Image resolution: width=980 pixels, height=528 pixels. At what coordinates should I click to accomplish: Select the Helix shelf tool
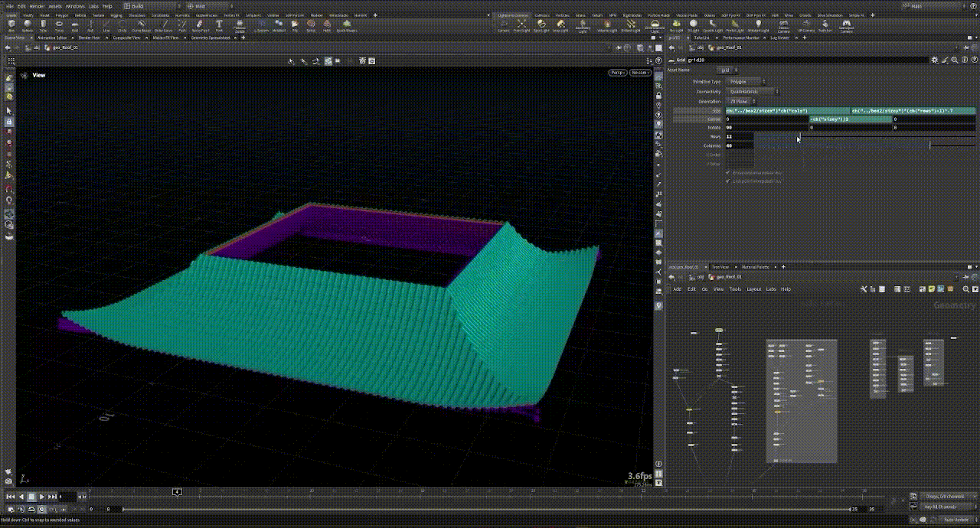click(x=327, y=24)
